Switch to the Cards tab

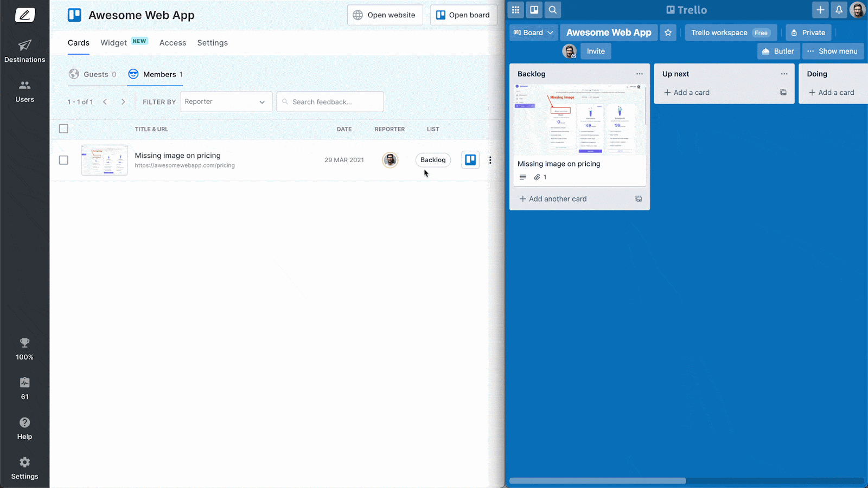[79, 43]
